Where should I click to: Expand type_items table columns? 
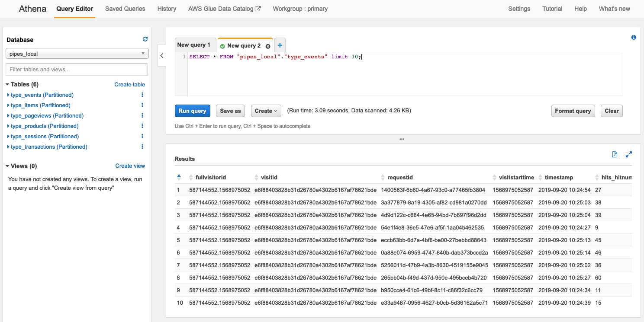(8, 105)
